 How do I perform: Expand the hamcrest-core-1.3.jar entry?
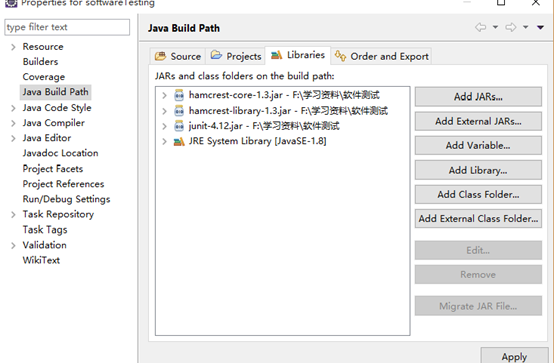point(164,95)
